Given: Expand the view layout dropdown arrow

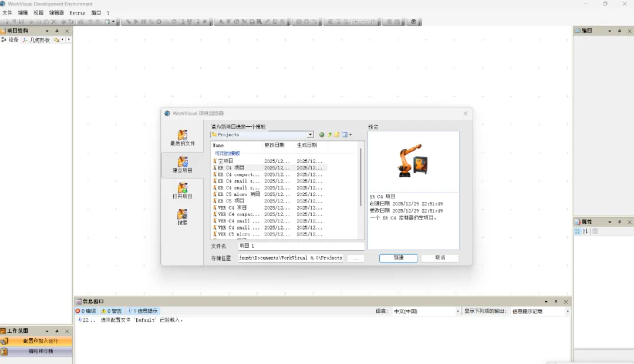Looking at the screenshot, I should [x=350, y=134].
